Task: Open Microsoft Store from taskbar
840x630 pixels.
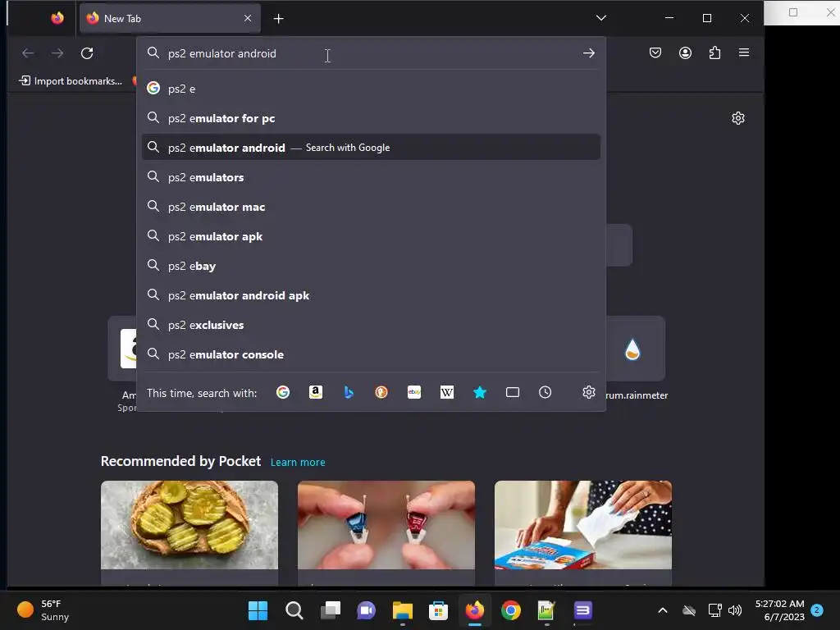Action: (438, 610)
